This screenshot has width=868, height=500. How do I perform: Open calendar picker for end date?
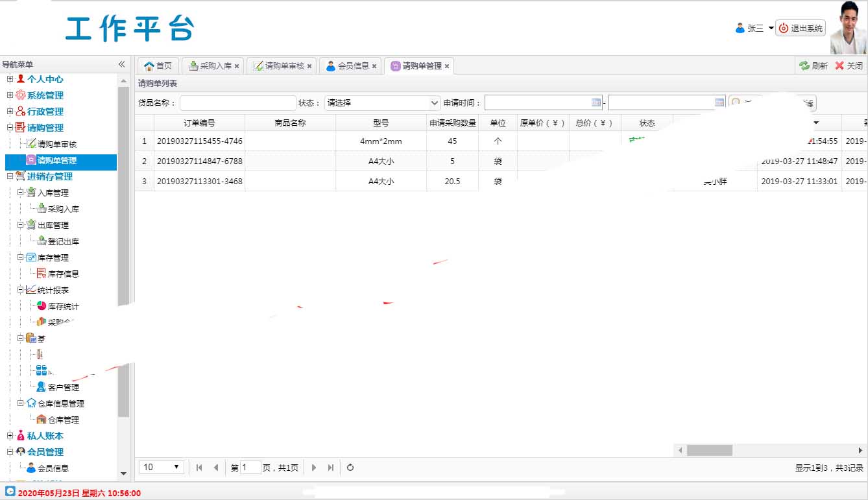coord(719,102)
